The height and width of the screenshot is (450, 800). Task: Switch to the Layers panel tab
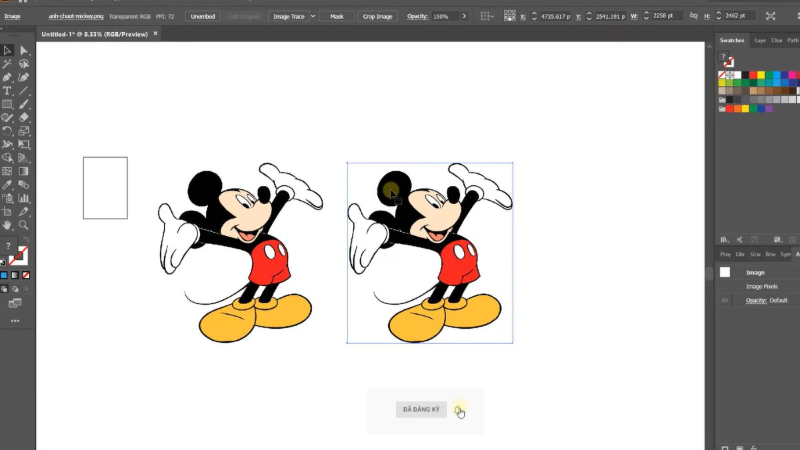[x=760, y=40]
